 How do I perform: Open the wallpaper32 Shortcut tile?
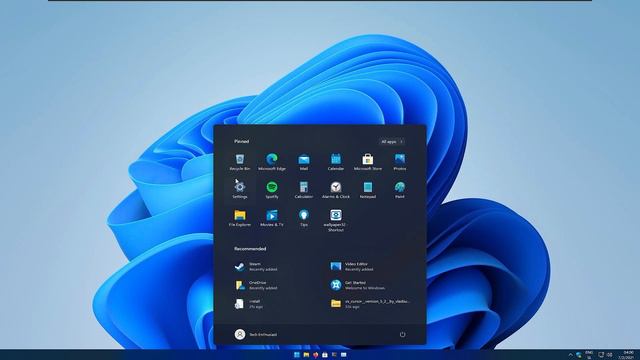(x=336, y=220)
